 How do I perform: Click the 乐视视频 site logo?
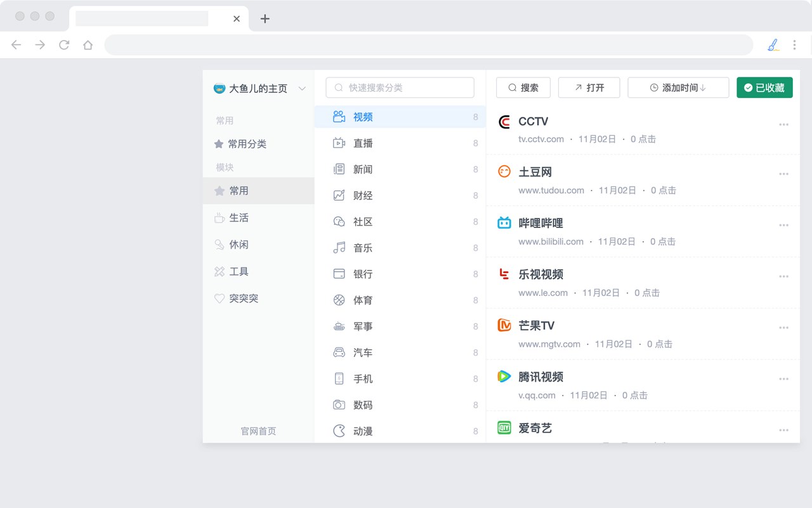[x=504, y=274]
